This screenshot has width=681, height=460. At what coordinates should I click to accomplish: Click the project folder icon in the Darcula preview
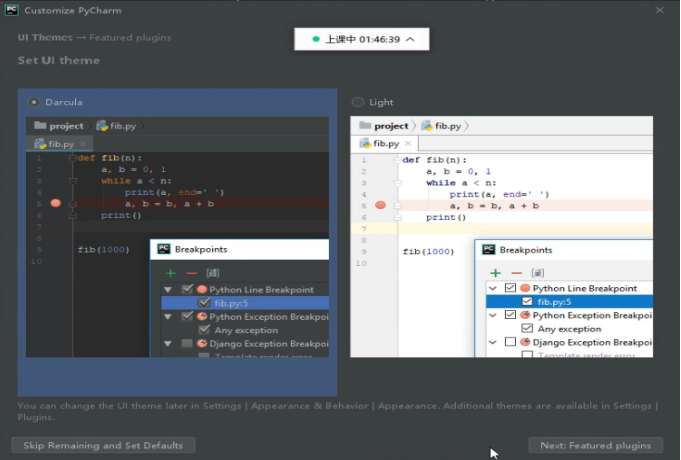(40, 126)
